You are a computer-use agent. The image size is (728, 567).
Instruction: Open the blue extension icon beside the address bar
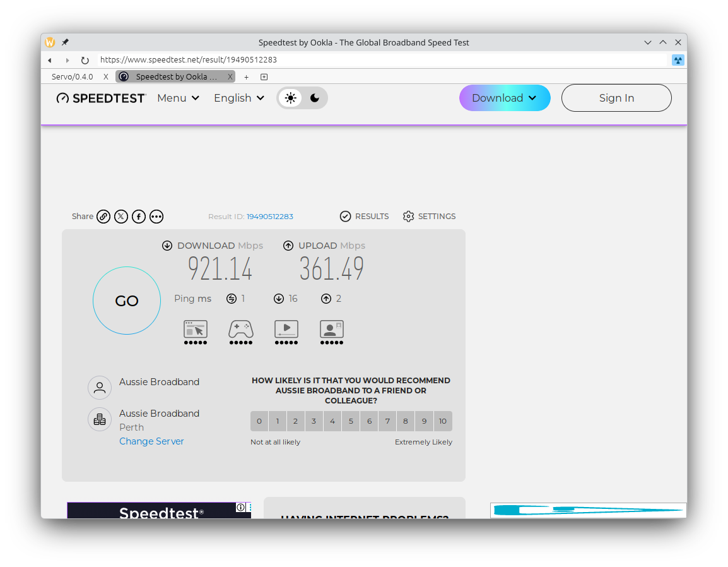point(678,60)
